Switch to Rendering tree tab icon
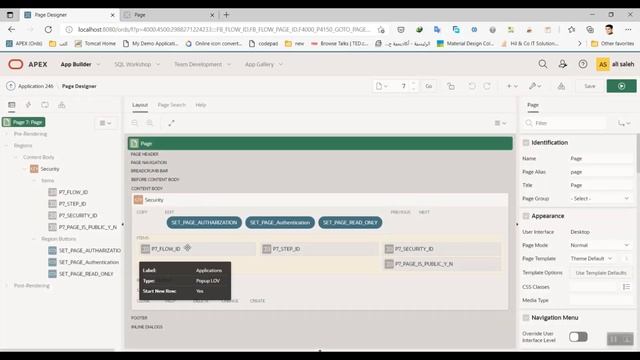Screen dimensions: 640x360 coord(11,105)
